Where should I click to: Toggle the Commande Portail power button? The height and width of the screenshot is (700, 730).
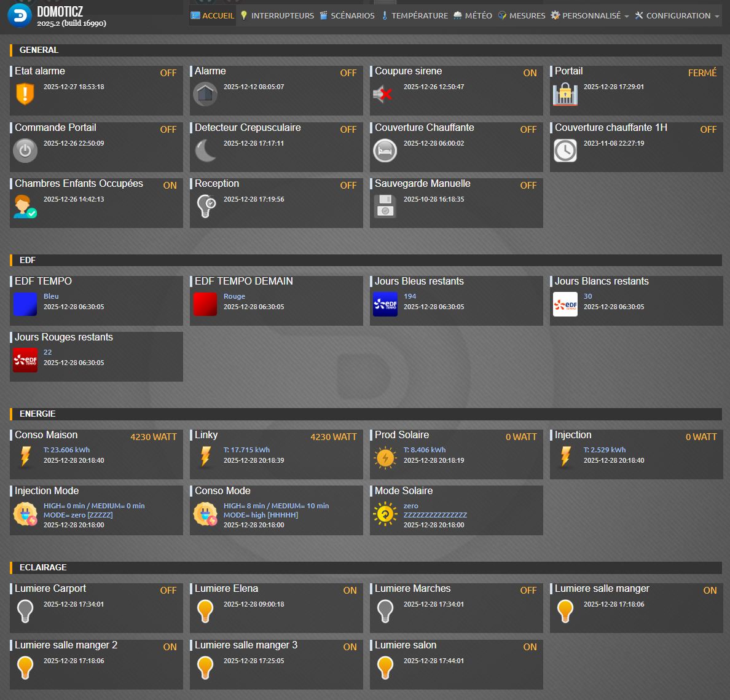[25, 151]
